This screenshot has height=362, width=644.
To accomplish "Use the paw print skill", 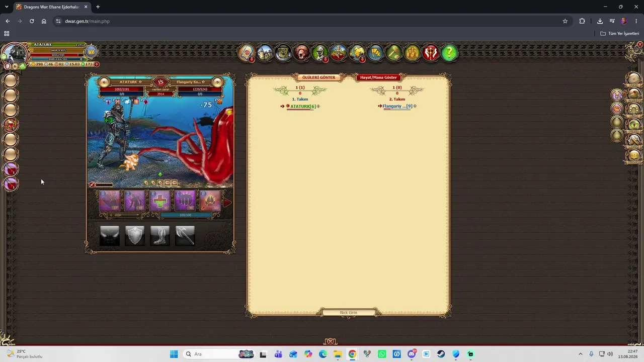I will (x=210, y=201).
